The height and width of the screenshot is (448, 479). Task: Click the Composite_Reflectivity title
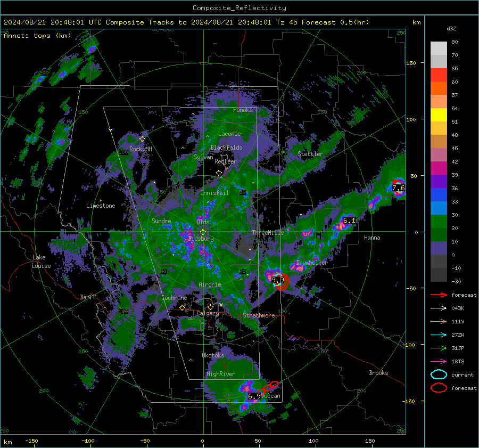[x=240, y=8]
